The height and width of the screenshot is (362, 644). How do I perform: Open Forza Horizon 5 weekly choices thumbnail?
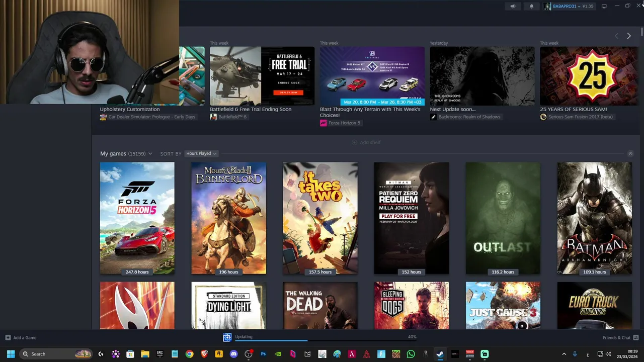pos(372,76)
